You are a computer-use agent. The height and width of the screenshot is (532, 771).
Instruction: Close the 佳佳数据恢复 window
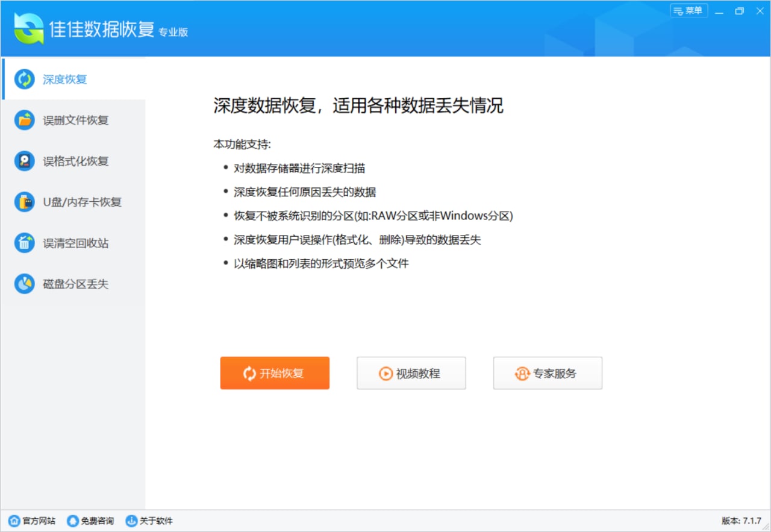click(x=759, y=10)
